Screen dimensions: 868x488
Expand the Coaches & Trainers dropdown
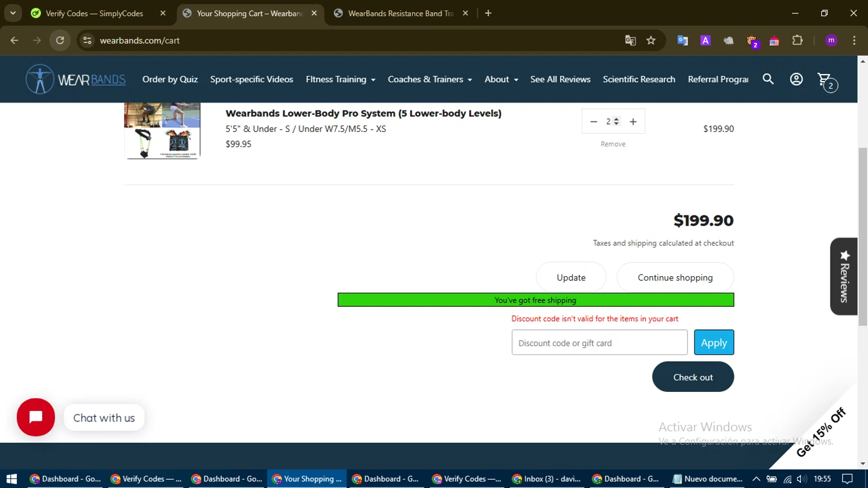click(x=430, y=79)
